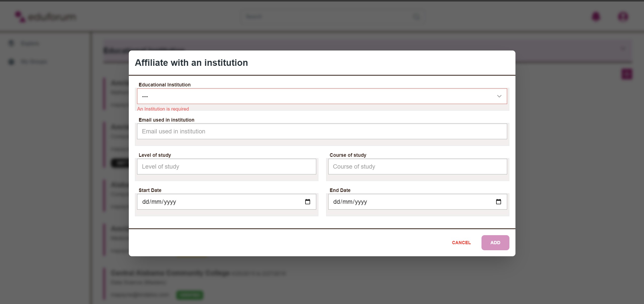Click the Start Date dd/mm/yyyy text
The image size is (644, 304).
point(159,202)
